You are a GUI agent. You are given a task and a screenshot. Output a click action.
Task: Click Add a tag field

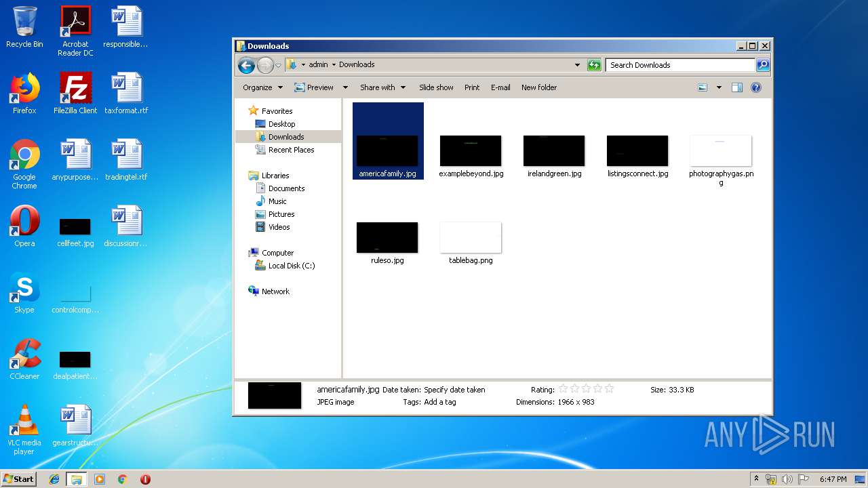(x=439, y=402)
